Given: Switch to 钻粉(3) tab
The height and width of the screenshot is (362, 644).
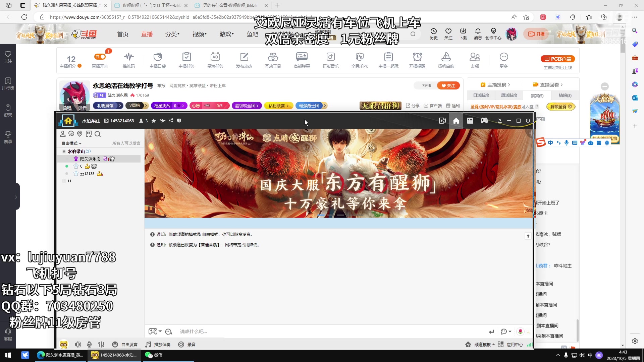Looking at the screenshot, I should click(x=565, y=96).
